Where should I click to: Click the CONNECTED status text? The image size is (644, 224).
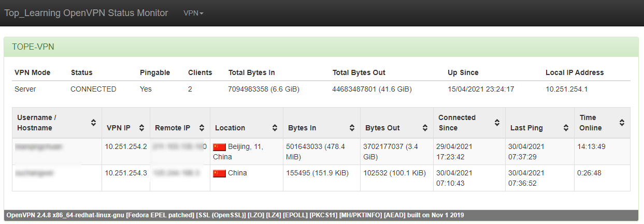click(93, 89)
